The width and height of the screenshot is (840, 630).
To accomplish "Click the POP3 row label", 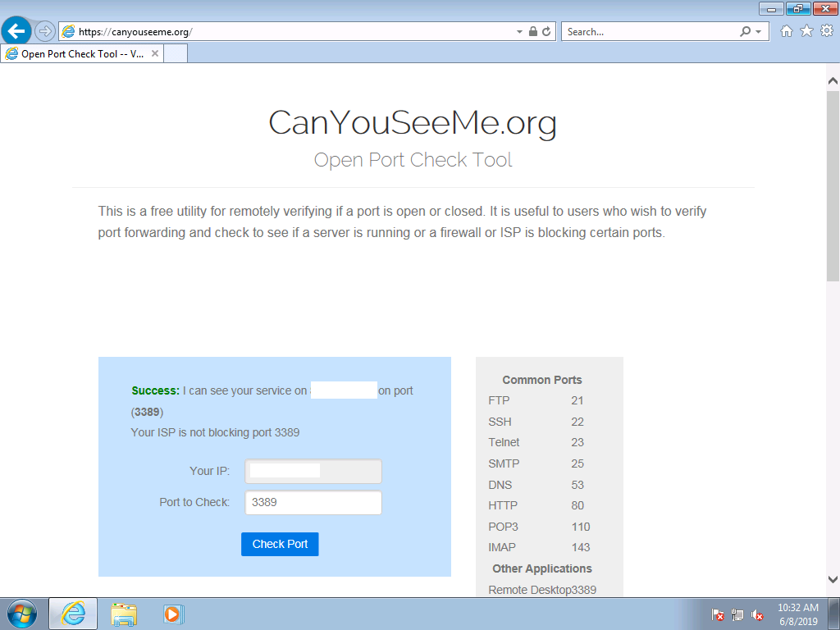I will coord(504,527).
